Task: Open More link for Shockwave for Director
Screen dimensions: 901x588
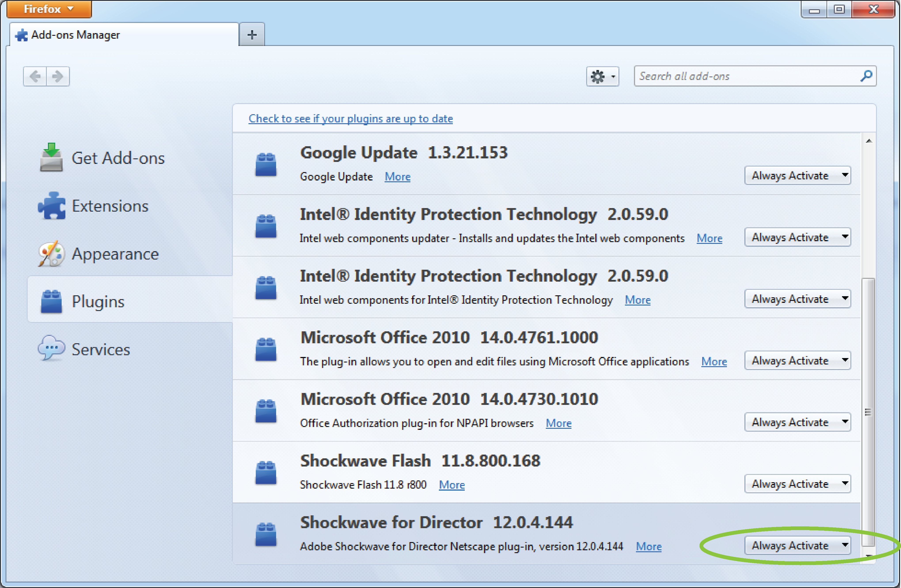Action: point(649,547)
